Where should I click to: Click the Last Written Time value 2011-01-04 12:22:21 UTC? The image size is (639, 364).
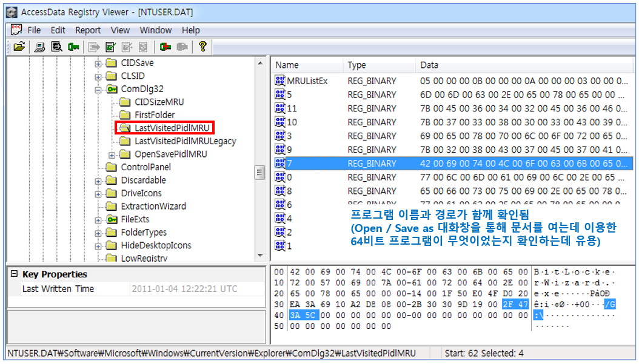pyautogui.click(x=184, y=289)
